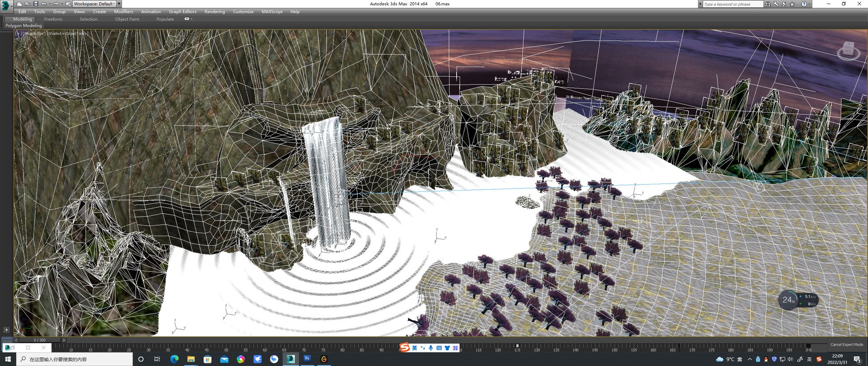The height and width of the screenshot is (366, 868).
Task: Open the Edit menu
Action: (22, 12)
